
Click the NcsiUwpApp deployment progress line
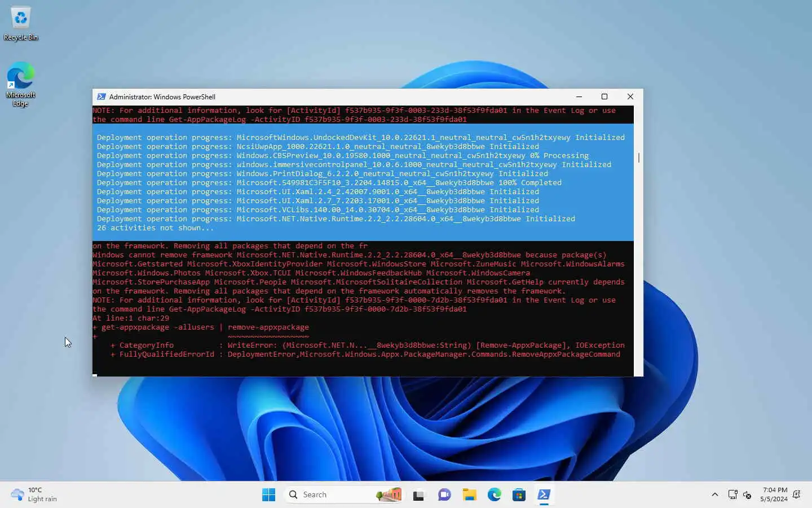click(318, 147)
